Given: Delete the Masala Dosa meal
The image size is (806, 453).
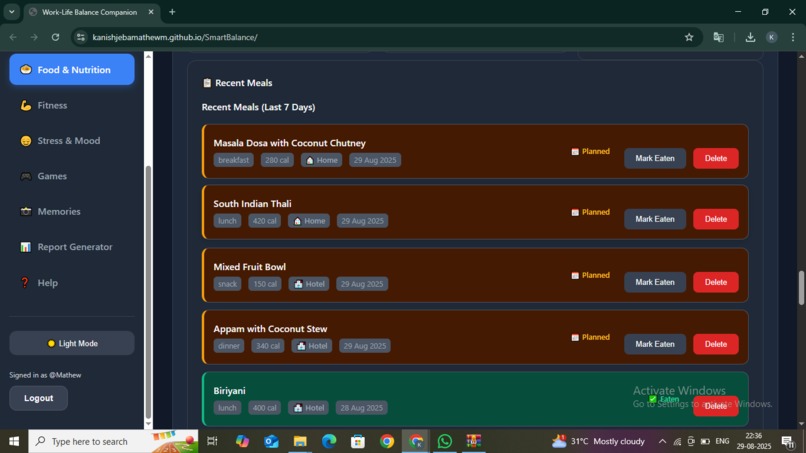Looking at the screenshot, I should [716, 158].
